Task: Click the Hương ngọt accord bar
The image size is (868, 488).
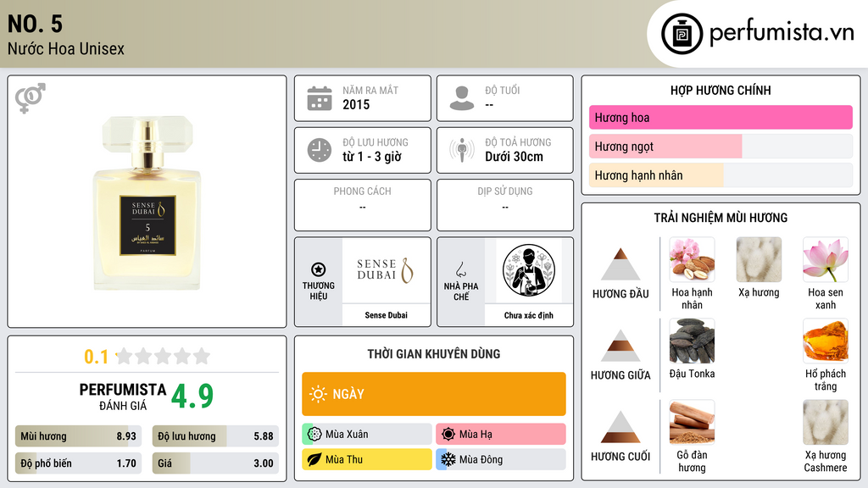Action: pos(721,146)
